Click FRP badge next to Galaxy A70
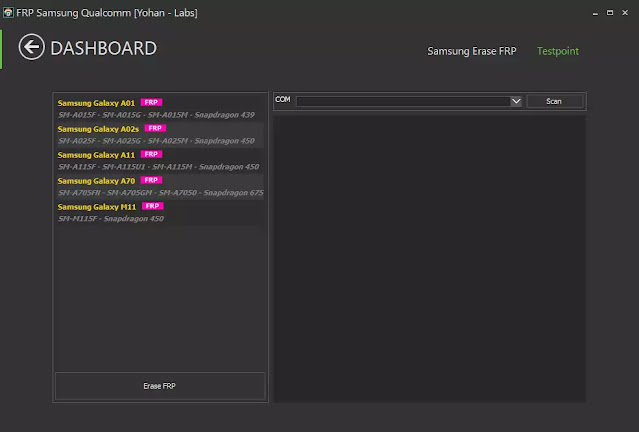Screen dimensions: 639x432 pos(151,180)
